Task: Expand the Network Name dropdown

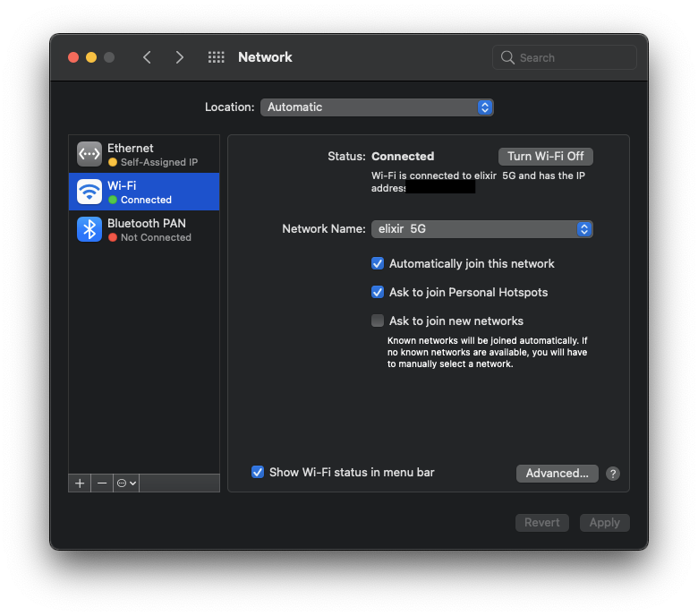Action: coord(481,228)
